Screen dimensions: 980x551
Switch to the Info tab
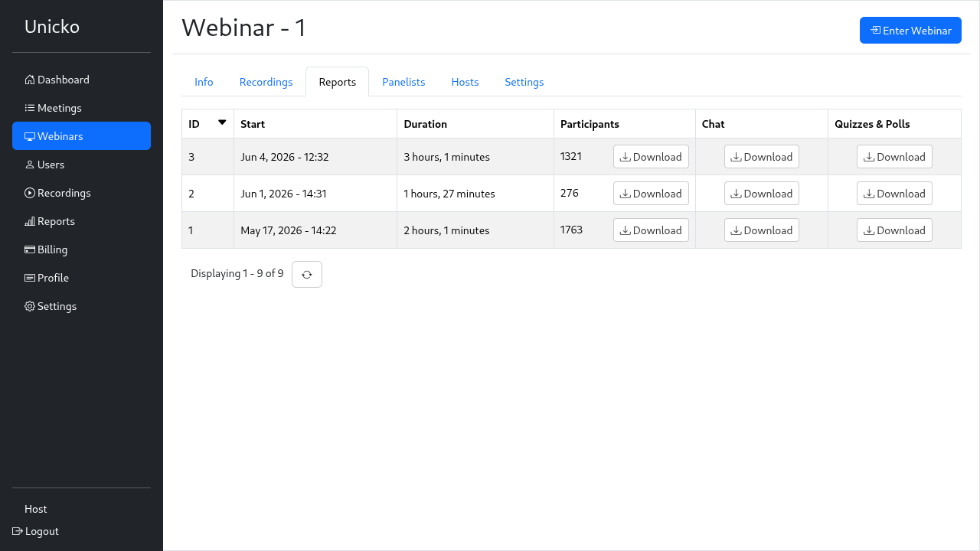point(204,82)
